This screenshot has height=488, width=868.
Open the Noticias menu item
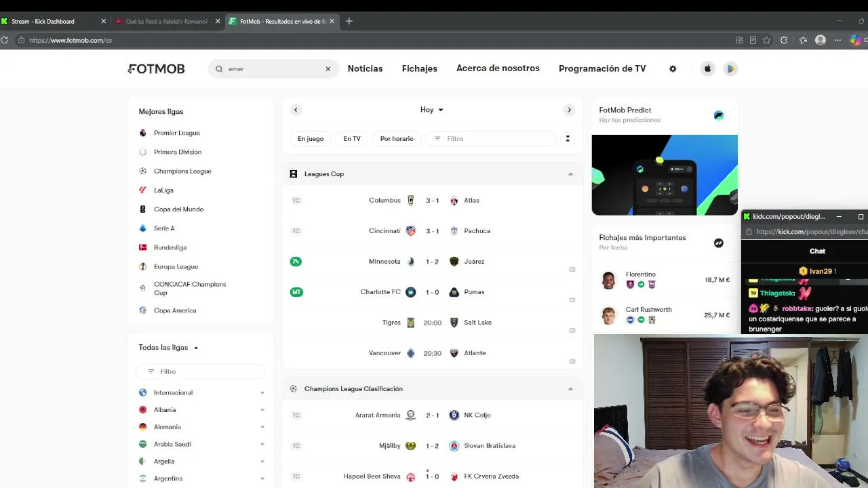[x=365, y=68]
